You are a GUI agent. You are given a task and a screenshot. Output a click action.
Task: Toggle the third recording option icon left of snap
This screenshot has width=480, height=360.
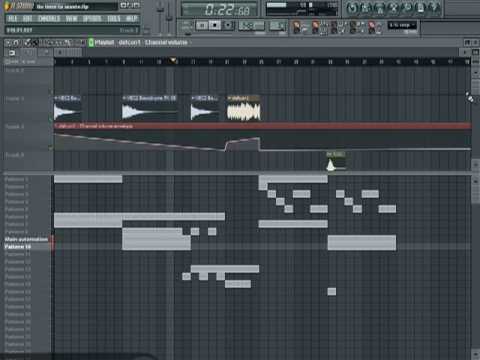pos(334,27)
